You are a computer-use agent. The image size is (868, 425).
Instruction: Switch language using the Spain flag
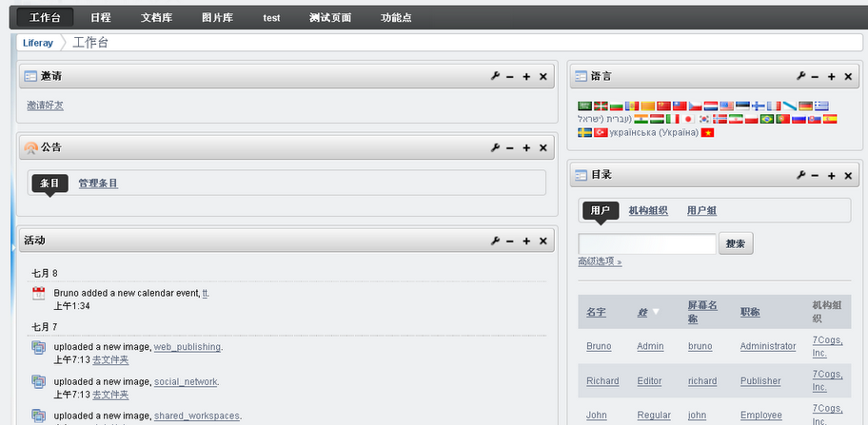(830, 119)
